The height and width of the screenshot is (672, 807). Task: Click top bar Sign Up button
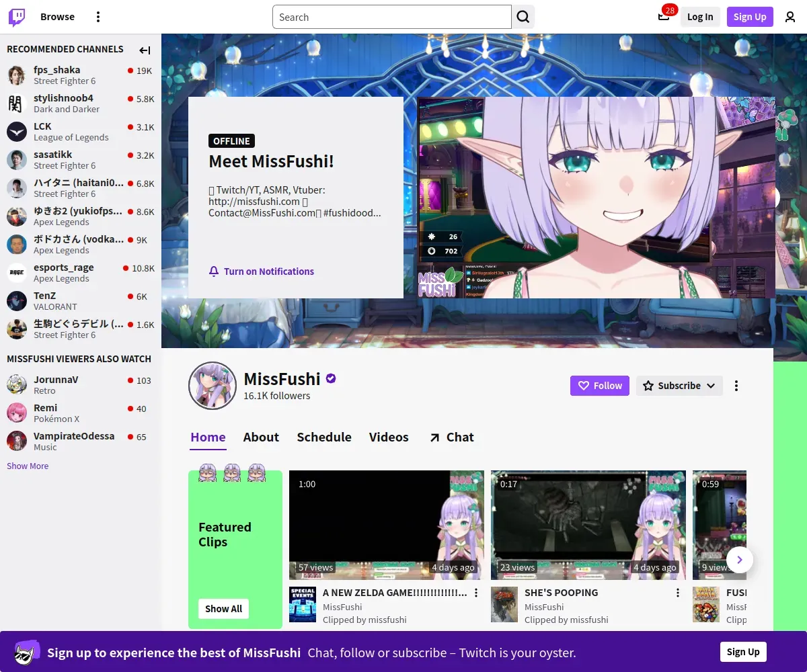pyautogui.click(x=750, y=17)
